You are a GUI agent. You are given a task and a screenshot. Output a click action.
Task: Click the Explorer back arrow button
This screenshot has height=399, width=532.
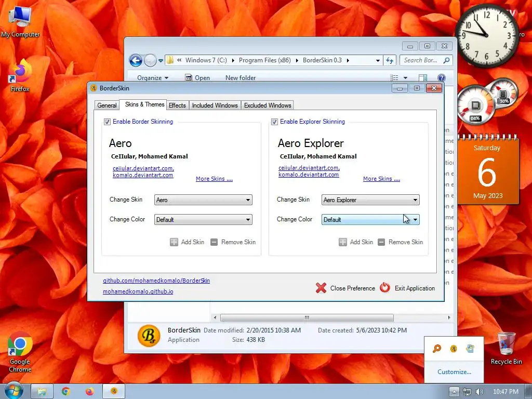coord(136,61)
